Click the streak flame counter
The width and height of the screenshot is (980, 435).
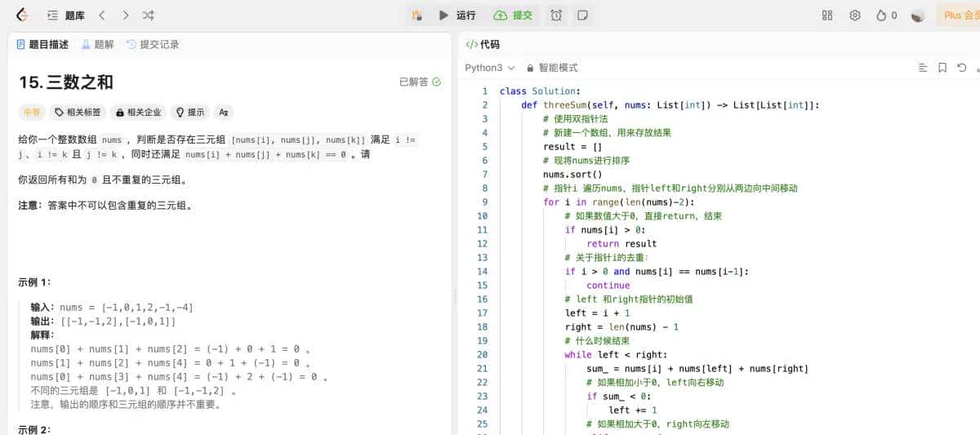coord(886,16)
